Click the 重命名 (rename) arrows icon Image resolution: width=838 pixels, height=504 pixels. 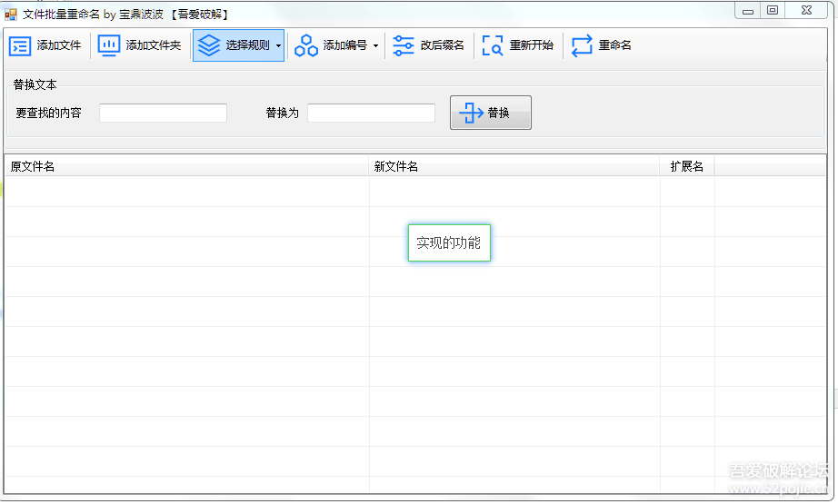point(582,45)
